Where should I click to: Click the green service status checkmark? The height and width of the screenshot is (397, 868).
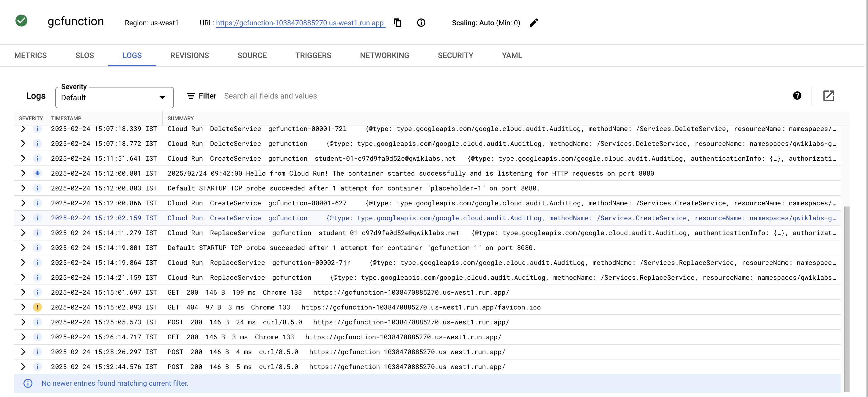point(21,21)
